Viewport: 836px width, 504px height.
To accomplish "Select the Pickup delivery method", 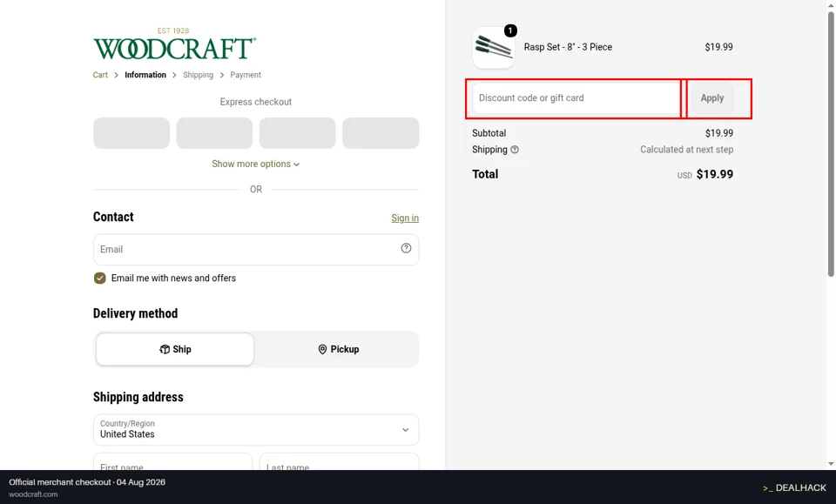I will tap(339, 350).
